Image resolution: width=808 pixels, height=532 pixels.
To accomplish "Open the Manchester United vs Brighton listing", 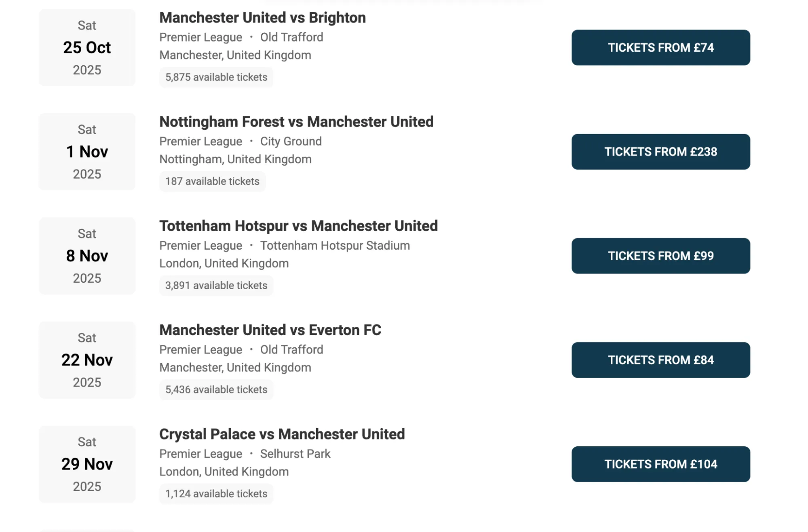I will [262, 18].
